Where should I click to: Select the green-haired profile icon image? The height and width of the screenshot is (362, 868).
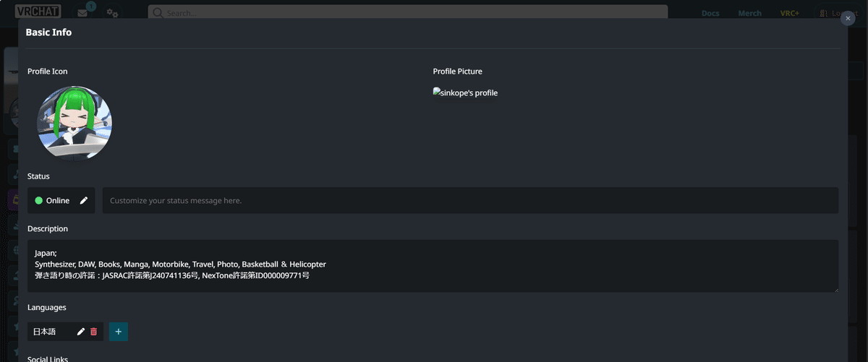click(x=75, y=123)
